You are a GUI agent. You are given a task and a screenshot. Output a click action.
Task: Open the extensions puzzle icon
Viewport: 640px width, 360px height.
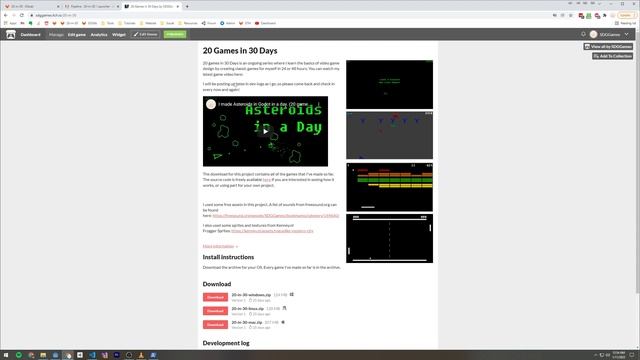click(x=604, y=16)
